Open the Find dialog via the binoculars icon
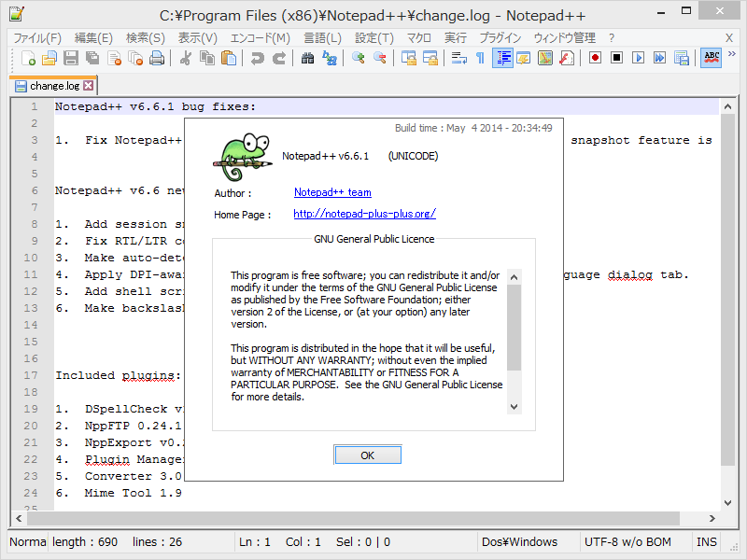The width and height of the screenshot is (747, 560). (308, 57)
